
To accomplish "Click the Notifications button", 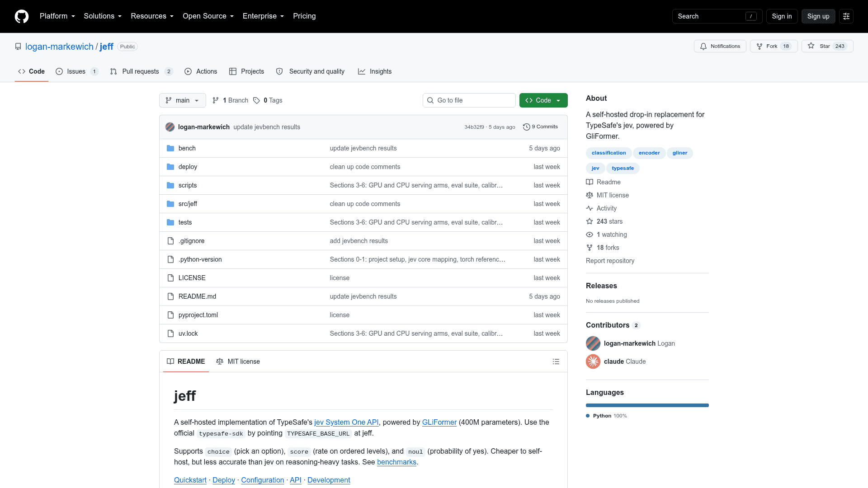I will [x=720, y=46].
